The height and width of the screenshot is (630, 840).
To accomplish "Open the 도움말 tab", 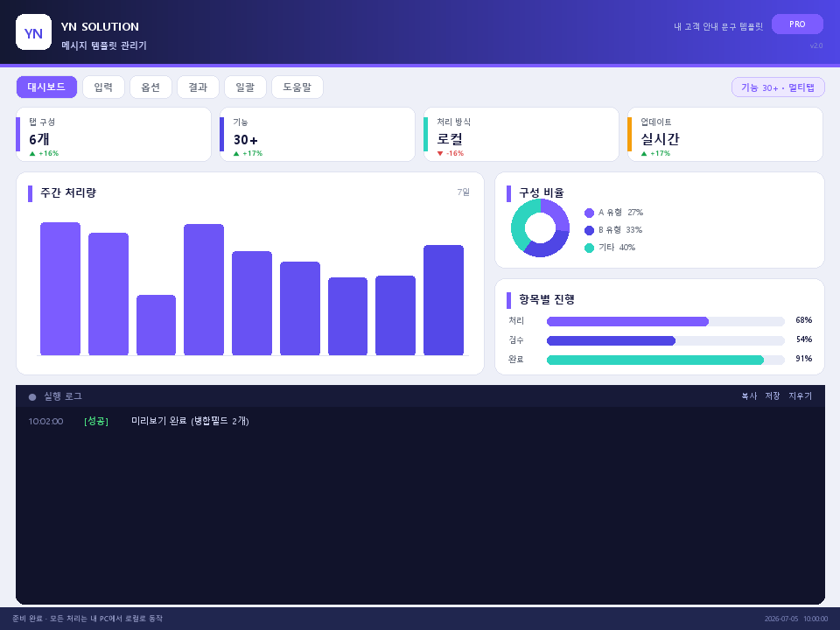I will click(x=297, y=87).
